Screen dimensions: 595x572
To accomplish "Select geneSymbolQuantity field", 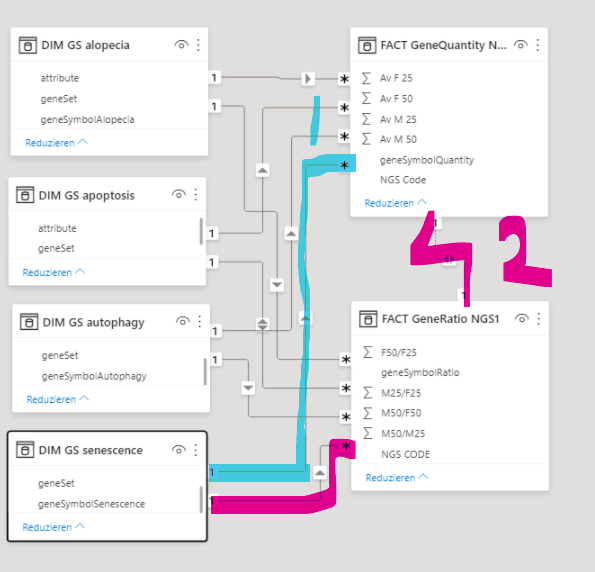I will point(427,160).
